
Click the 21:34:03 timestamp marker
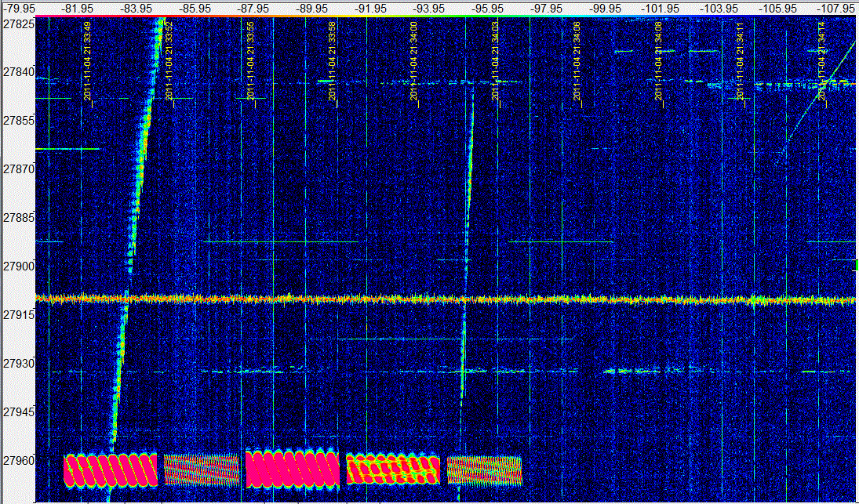(x=496, y=61)
